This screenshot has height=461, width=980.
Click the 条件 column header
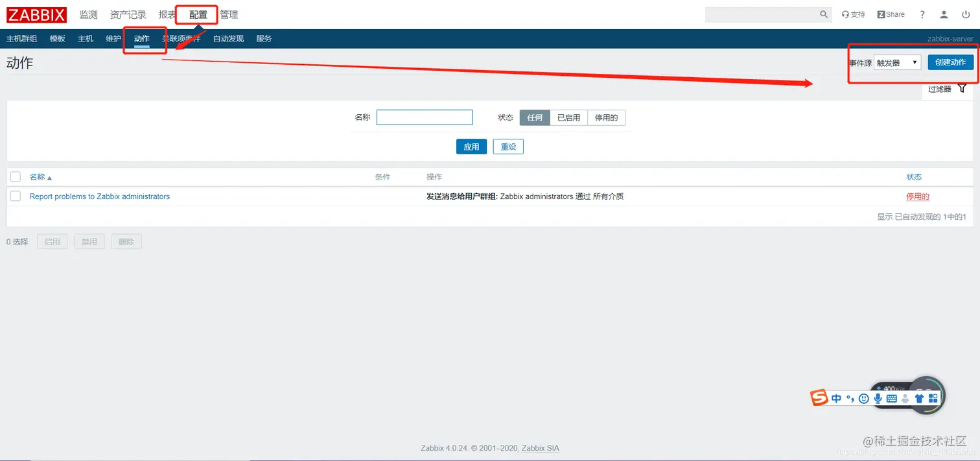pyautogui.click(x=382, y=177)
